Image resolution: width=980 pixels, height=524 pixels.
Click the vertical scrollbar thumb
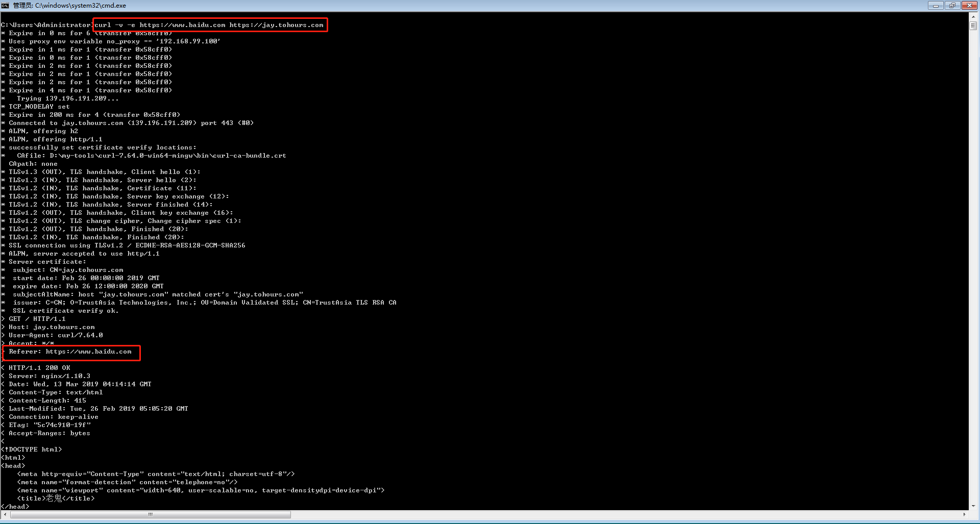click(973, 26)
